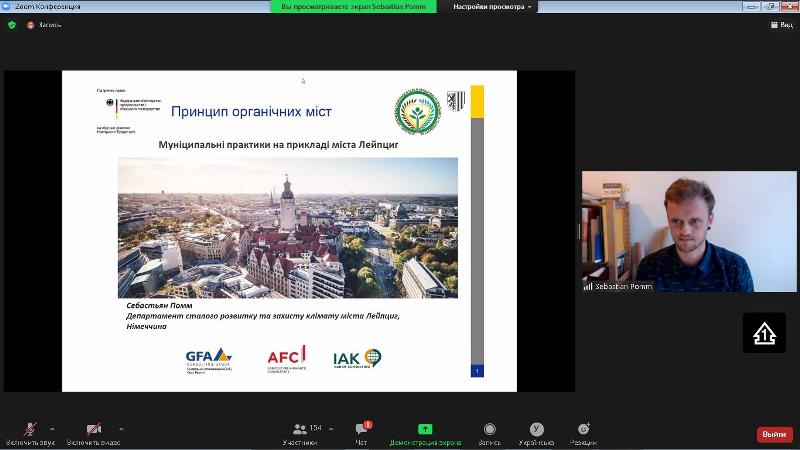The image size is (800, 450).
Task: Expand audio options arrow next to microphone
Action: [52, 429]
